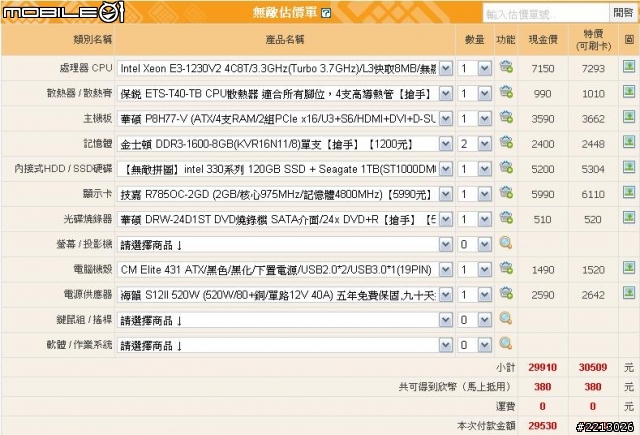Open the 顯示卡 product dropdown (技嘉 R785OC-2GD)
640x435 pixels.
pyautogui.click(x=285, y=194)
